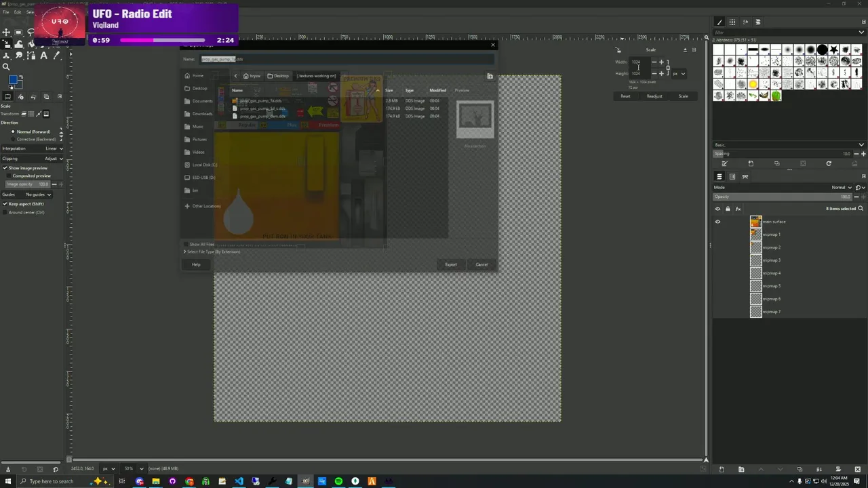Select the green pepper brush

[x=776, y=96]
